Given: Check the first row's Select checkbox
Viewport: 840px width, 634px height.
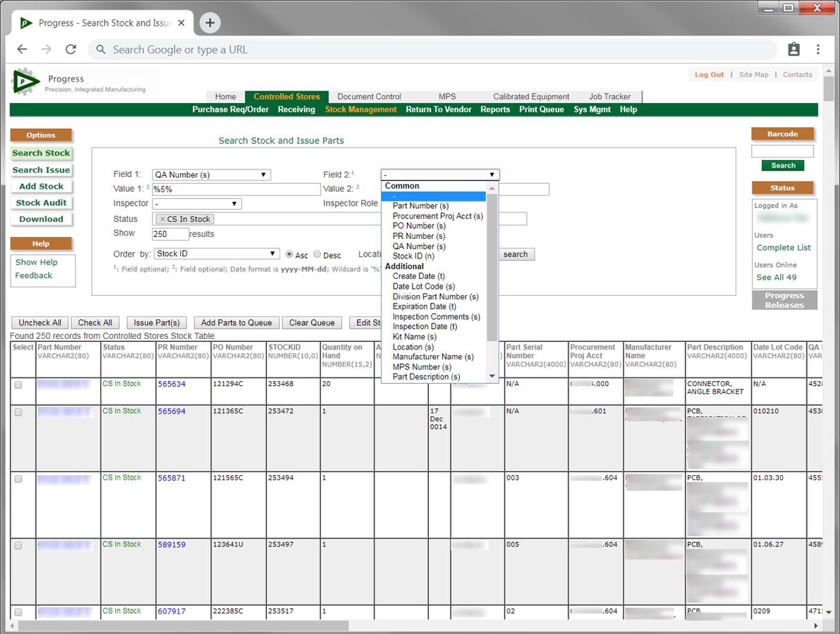Looking at the screenshot, I should (x=18, y=385).
